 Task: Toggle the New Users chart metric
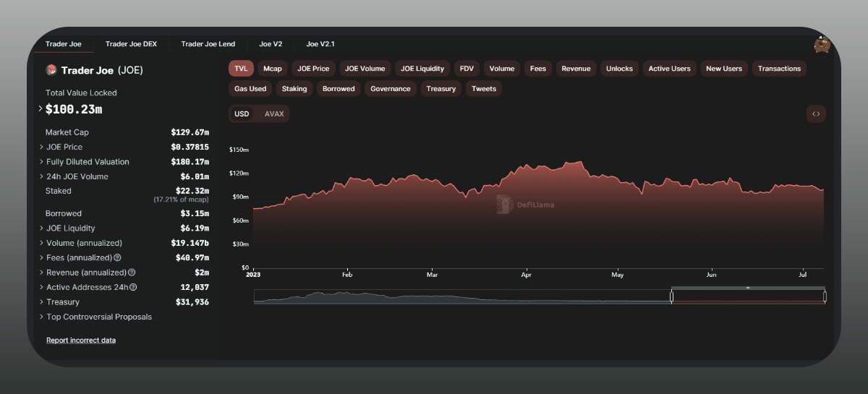click(x=724, y=69)
